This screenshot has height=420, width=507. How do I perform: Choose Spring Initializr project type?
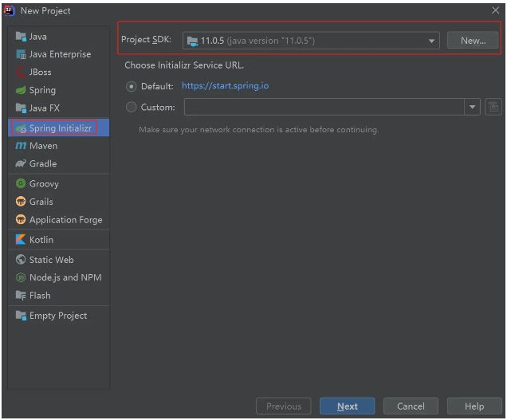(58, 128)
